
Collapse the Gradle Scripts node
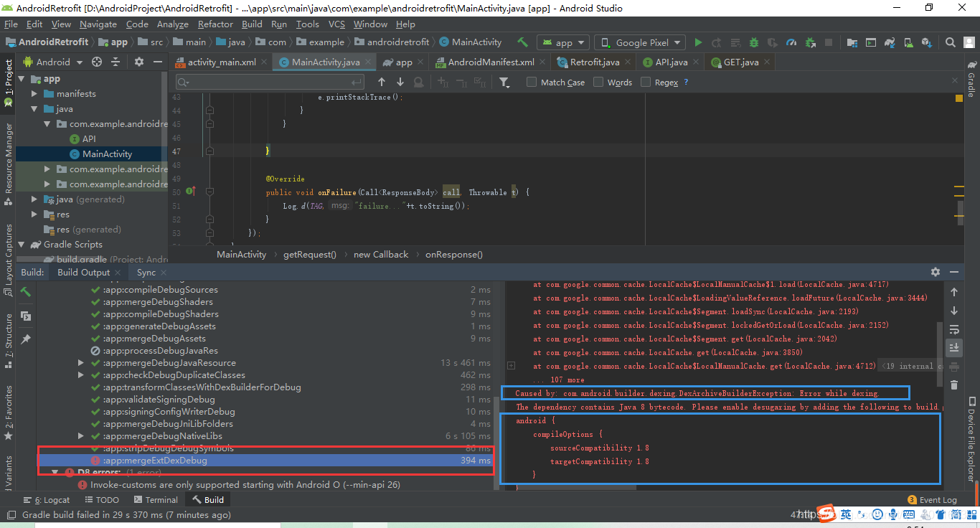tap(22, 245)
